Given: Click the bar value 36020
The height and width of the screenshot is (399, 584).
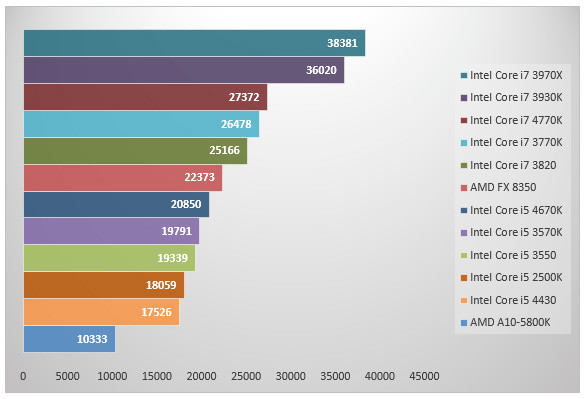Looking at the screenshot, I should point(321,70).
